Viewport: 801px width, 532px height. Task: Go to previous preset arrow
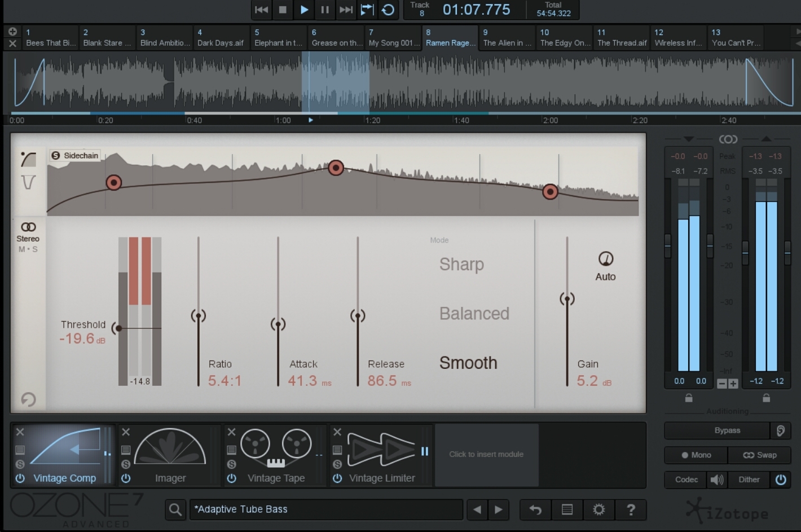(477, 509)
